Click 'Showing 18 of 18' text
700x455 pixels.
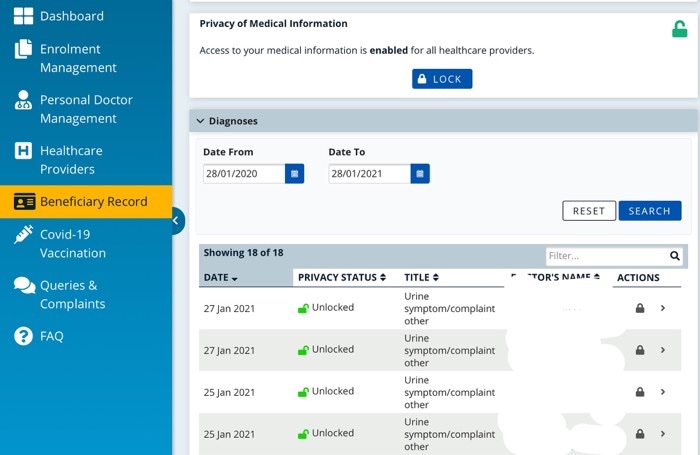pyautogui.click(x=243, y=253)
